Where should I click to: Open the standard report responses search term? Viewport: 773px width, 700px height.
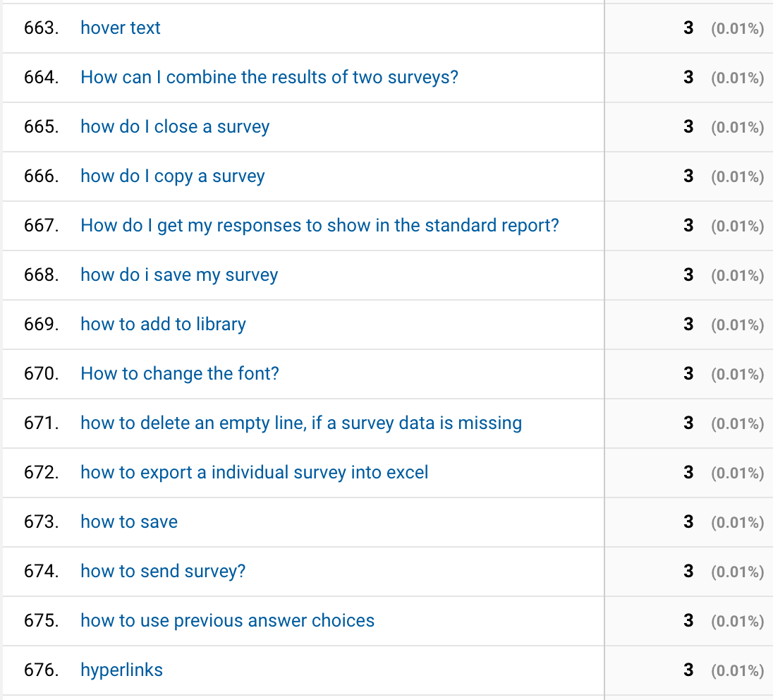click(319, 226)
